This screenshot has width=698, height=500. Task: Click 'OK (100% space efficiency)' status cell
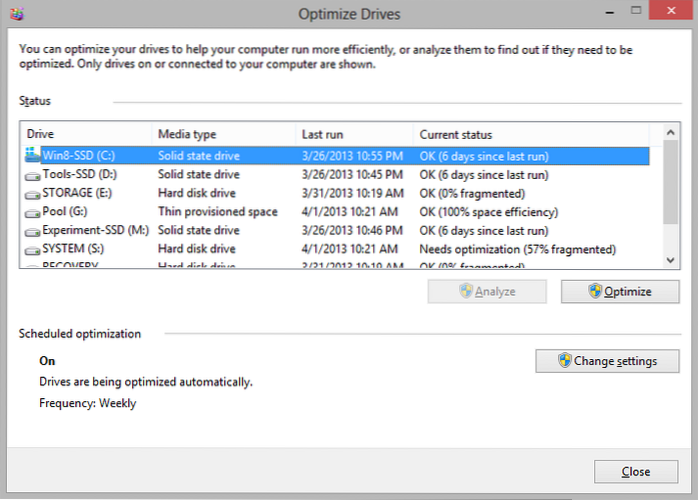(x=489, y=212)
